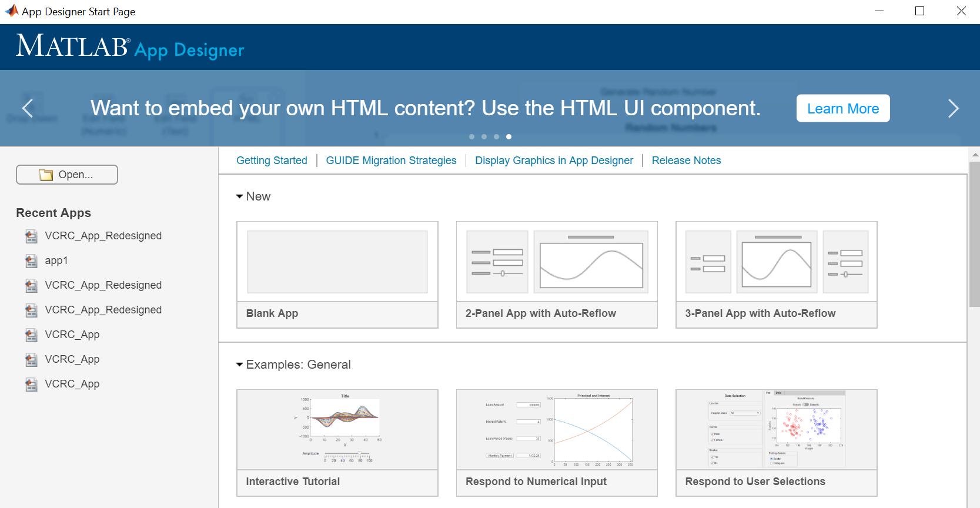Create a new Blank App
The height and width of the screenshot is (508, 980).
click(x=337, y=275)
